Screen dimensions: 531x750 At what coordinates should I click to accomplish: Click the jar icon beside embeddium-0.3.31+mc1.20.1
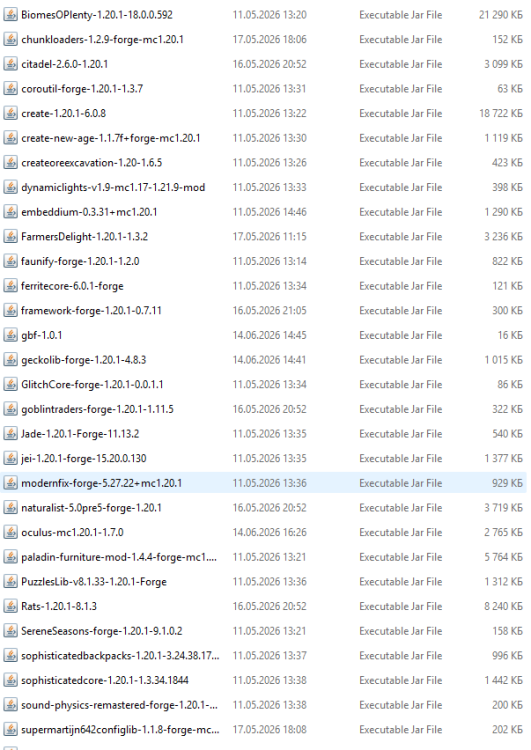pos(11,212)
